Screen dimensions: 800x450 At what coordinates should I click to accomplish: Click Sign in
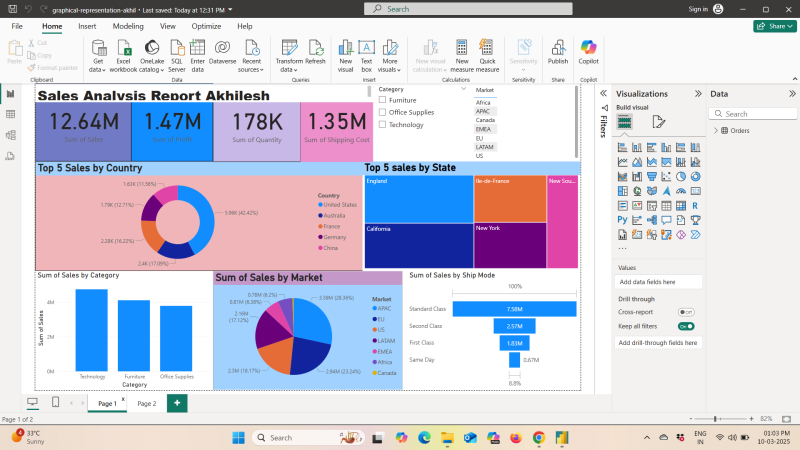click(x=698, y=9)
